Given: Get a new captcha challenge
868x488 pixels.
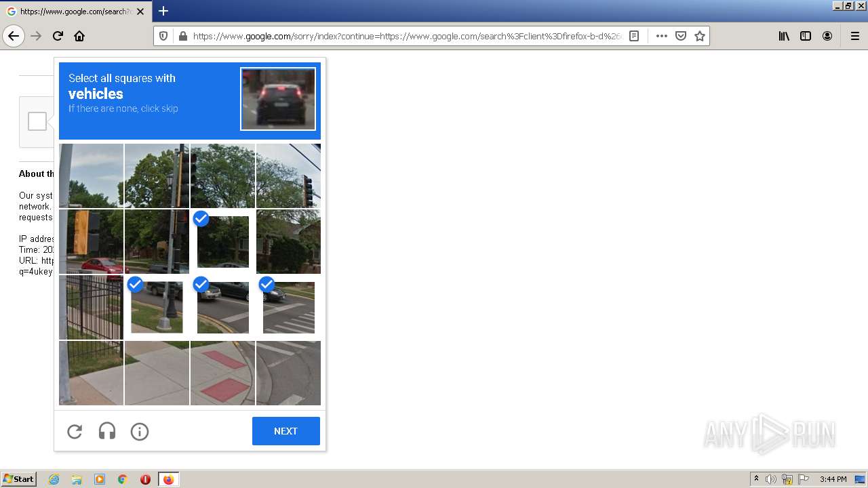Looking at the screenshot, I should [75, 431].
